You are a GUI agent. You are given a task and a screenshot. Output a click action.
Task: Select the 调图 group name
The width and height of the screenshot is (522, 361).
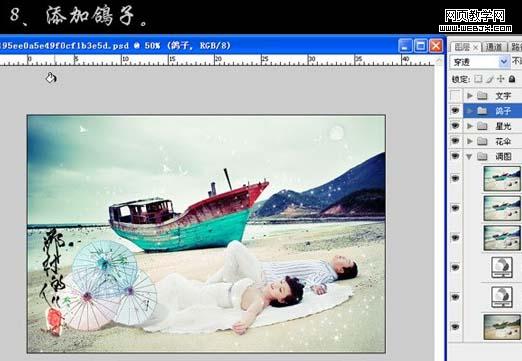point(503,157)
